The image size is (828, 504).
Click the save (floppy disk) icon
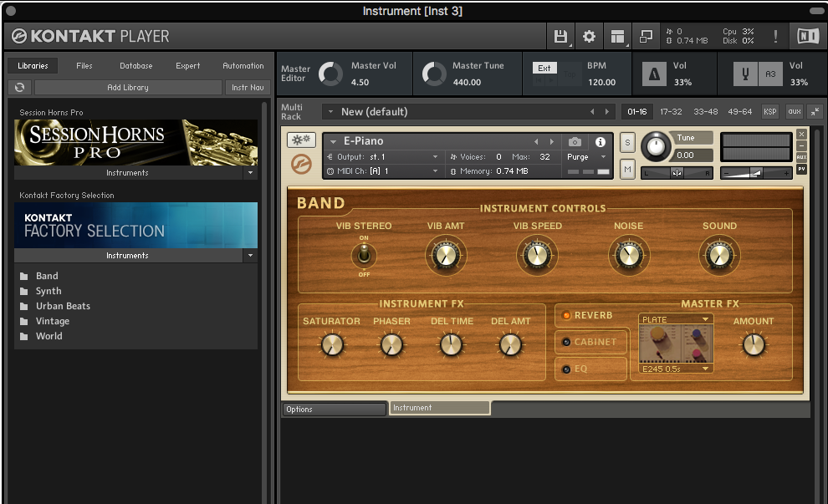[560, 36]
